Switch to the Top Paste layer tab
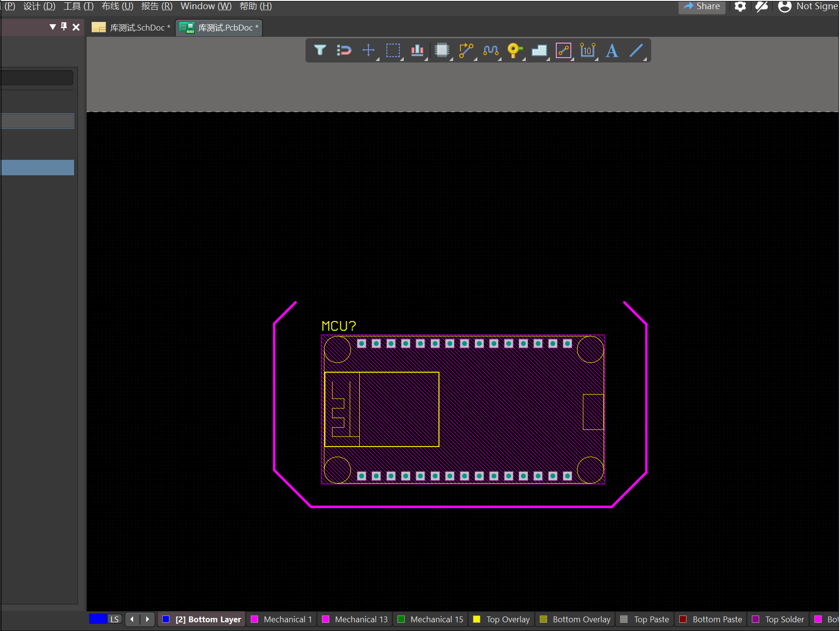The height and width of the screenshot is (631, 840). [x=645, y=619]
